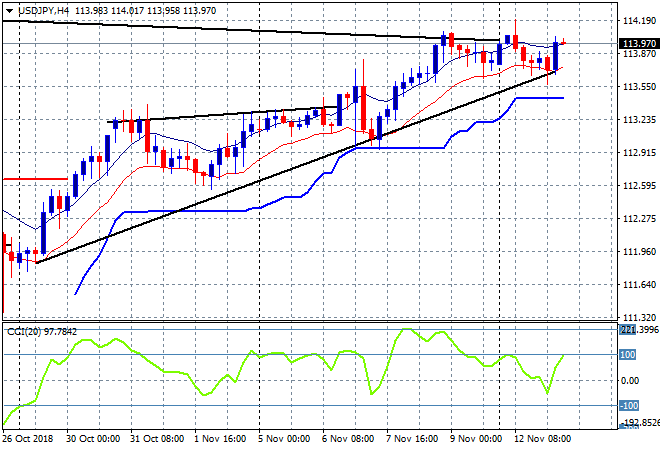
Task: Click the 112.595 price scale label
Action: click(x=639, y=186)
